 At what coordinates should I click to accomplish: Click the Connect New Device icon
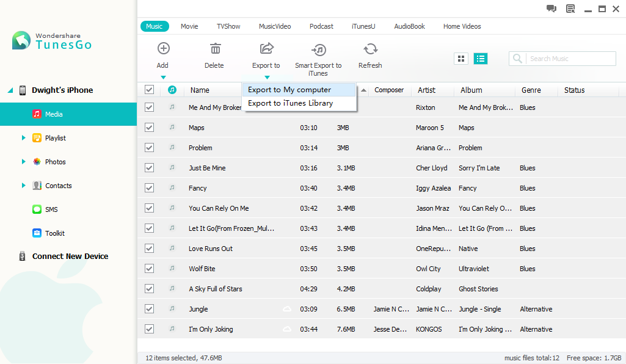point(23,257)
